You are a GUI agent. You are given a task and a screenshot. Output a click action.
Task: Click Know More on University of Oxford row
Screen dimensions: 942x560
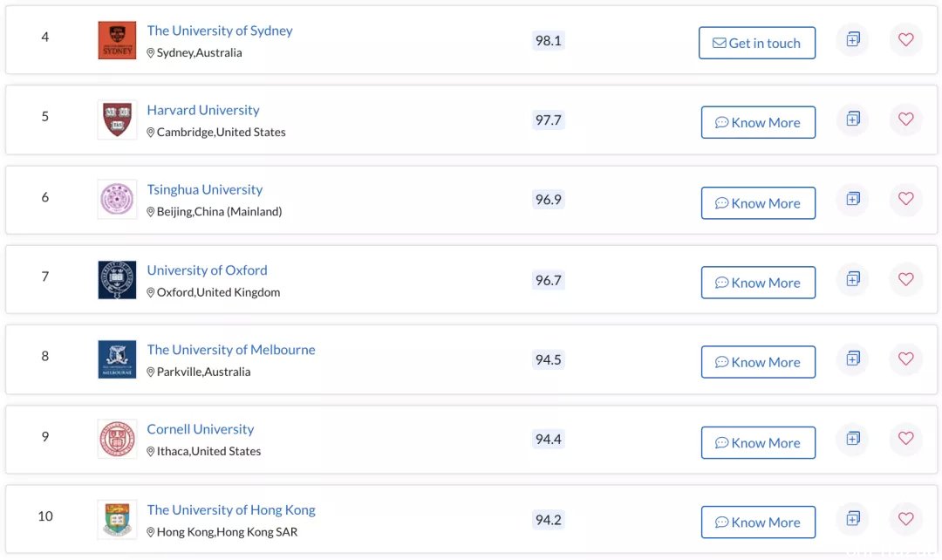tap(758, 283)
